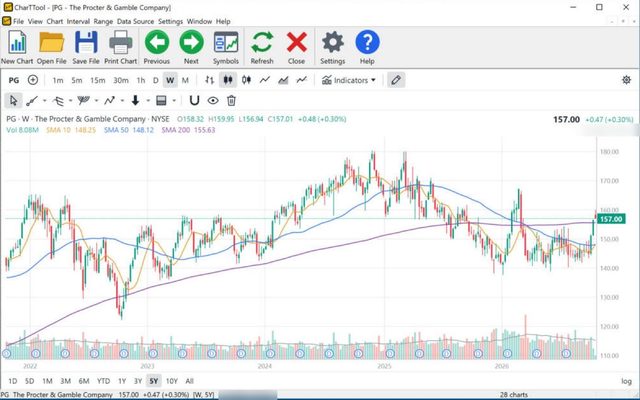The width and height of the screenshot is (640, 400).
Task: Expand trend line tool options arrow
Action: [x=44, y=100]
